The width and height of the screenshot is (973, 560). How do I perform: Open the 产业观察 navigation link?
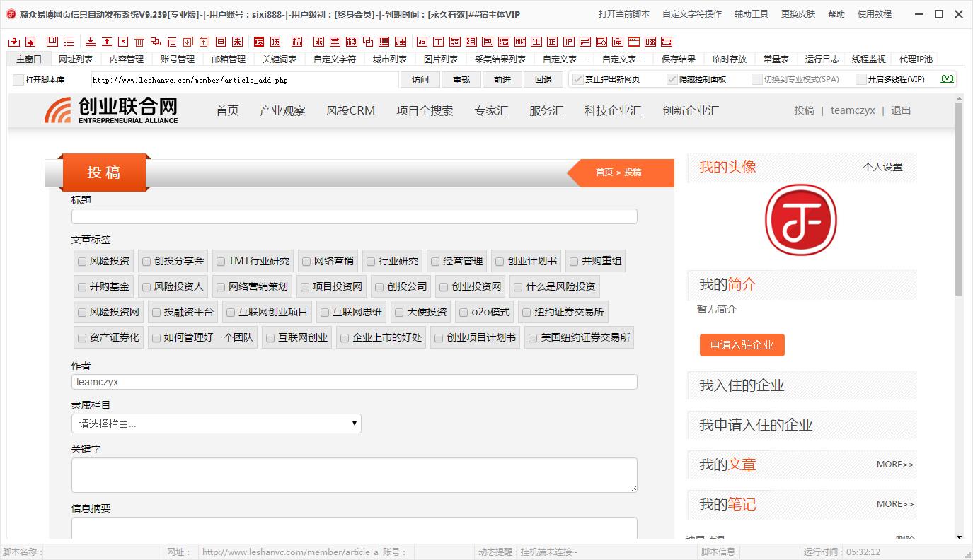pyautogui.click(x=282, y=110)
